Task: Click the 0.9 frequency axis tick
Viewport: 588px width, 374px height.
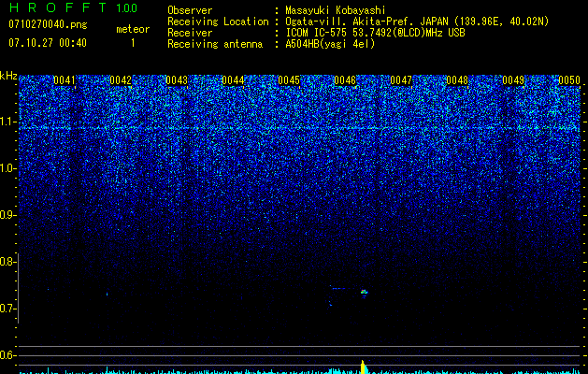Action: tap(7, 215)
